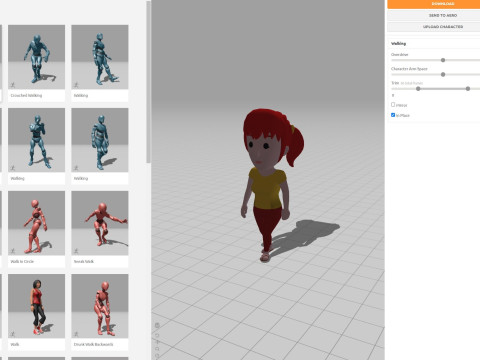Select the Walk animation with female character
Viewport: 480px width, 360px height.
click(36, 306)
